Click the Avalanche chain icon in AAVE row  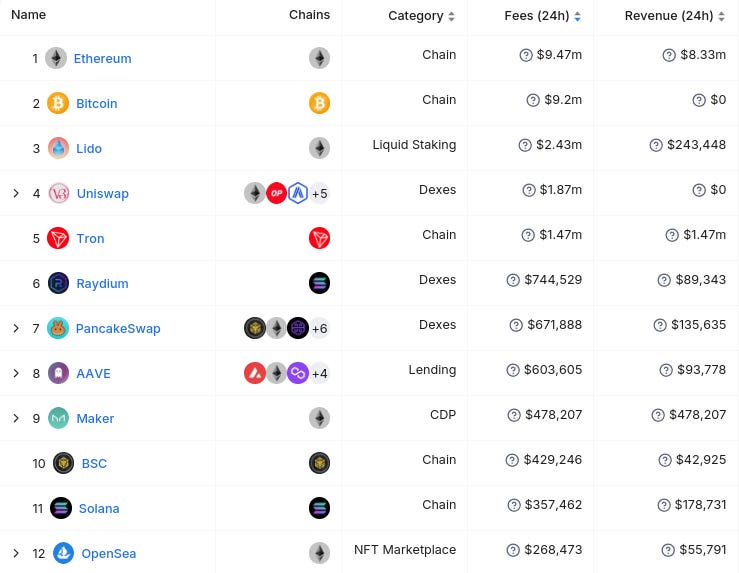click(255, 373)
